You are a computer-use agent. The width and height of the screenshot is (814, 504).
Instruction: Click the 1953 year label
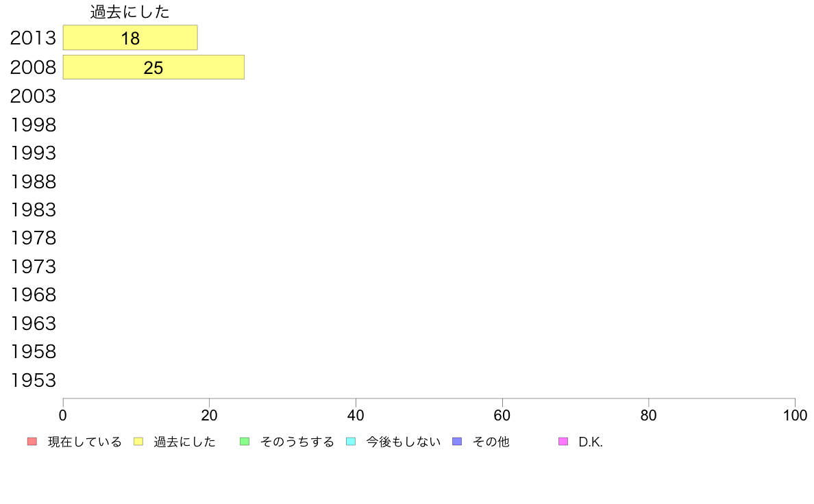(33, 380)
